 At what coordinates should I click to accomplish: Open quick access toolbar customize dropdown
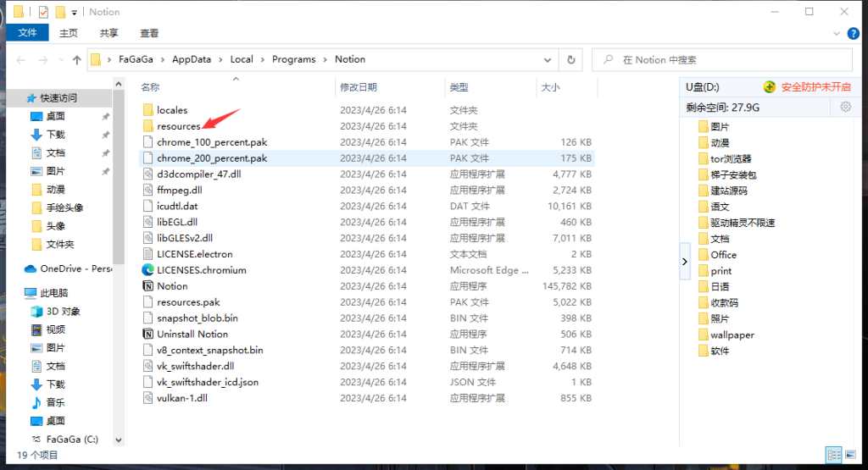(75, 12)
